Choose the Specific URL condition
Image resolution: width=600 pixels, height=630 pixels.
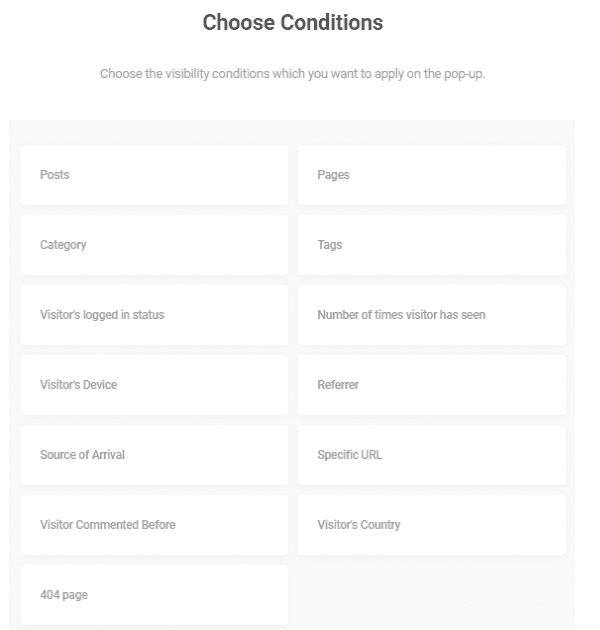tap(431, 455)
